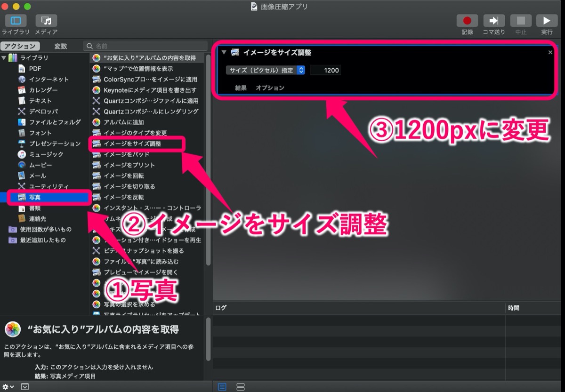The image size is (565, 392).
Task: Click the 名前 search field
Action: point(145,46)
